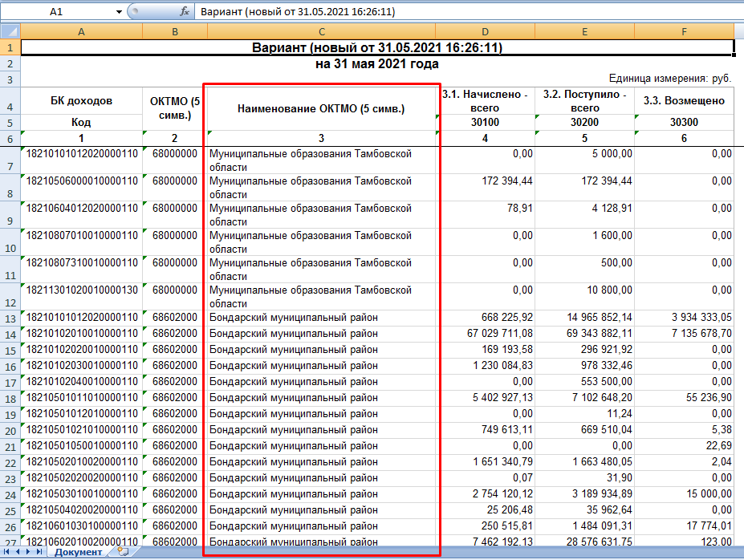Select the 'ОКТМО (5 симв.)' header cell
The height and width of the screenshot is (560, 744).
(175, 108)
